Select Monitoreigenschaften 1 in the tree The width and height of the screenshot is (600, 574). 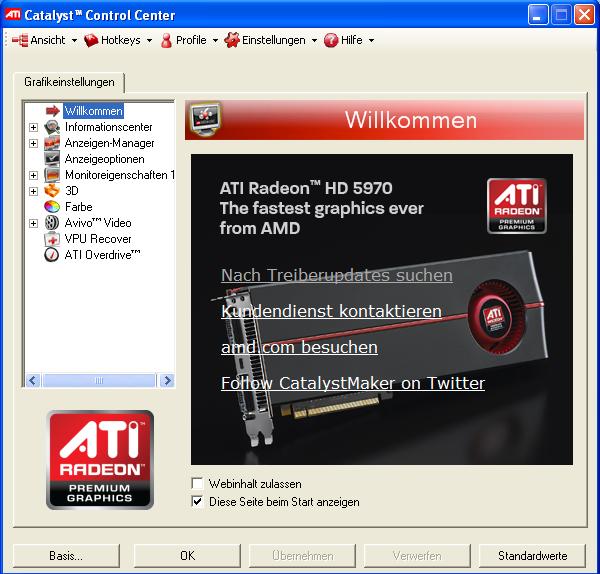pyautogui.click(x=119, y=175)
